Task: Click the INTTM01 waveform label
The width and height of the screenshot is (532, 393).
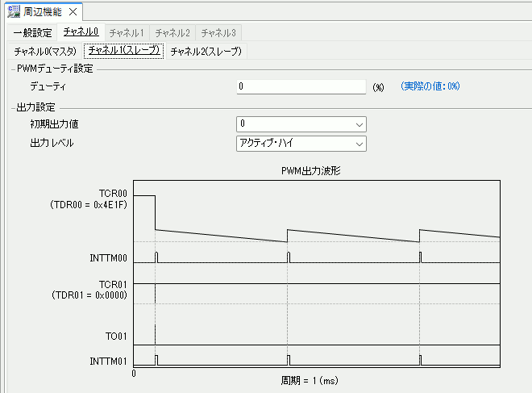Action: point(108,361)
